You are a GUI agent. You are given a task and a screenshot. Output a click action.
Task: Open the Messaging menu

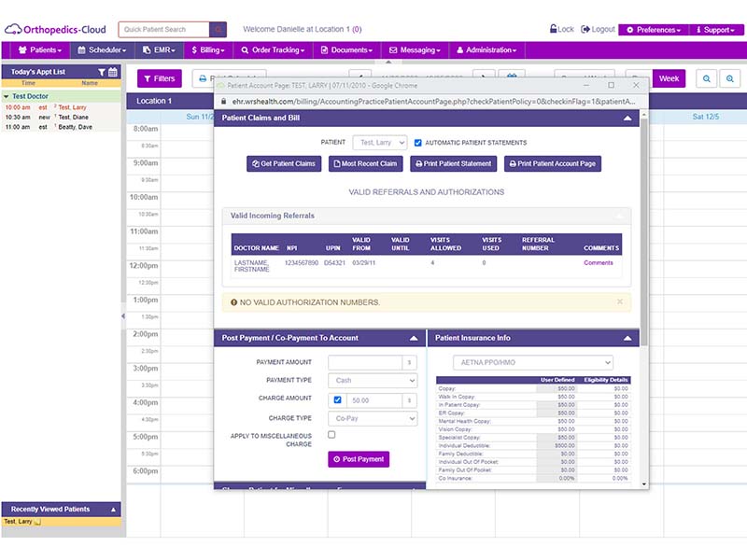click(x=415, y=50)
